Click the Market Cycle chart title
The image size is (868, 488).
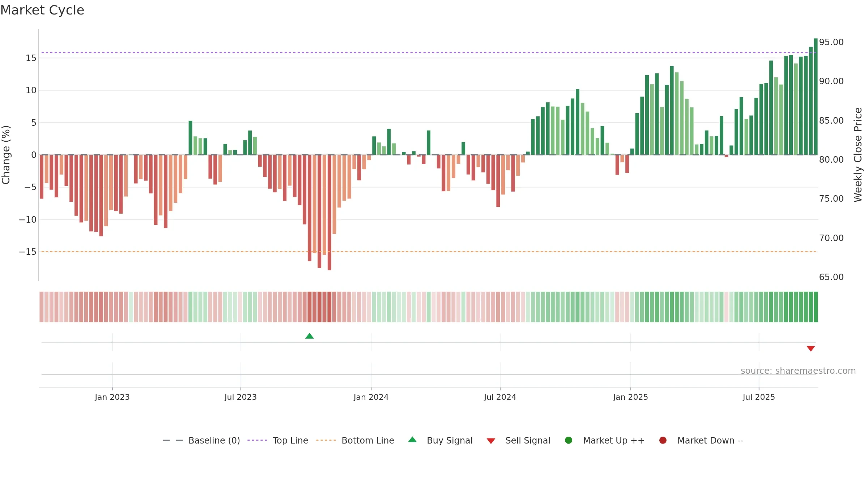42,10
